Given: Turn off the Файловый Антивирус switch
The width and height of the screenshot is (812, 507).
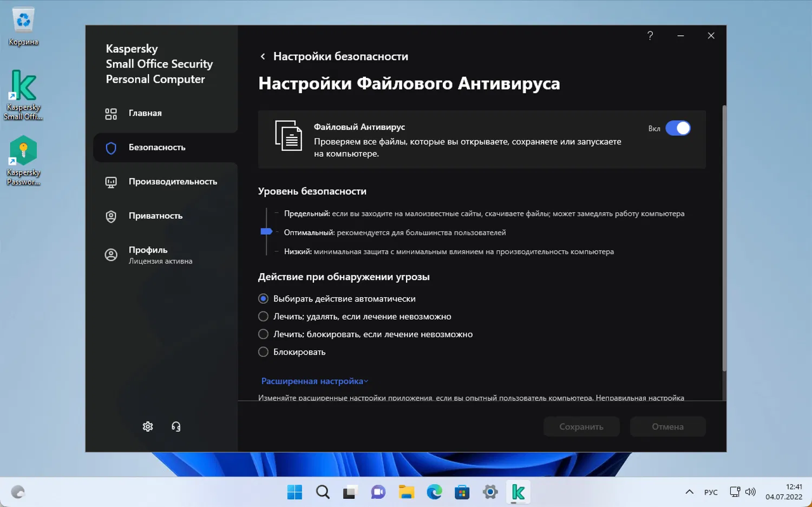Looking at the screenshot, I should pyautogui.click(x=678, y=128).
